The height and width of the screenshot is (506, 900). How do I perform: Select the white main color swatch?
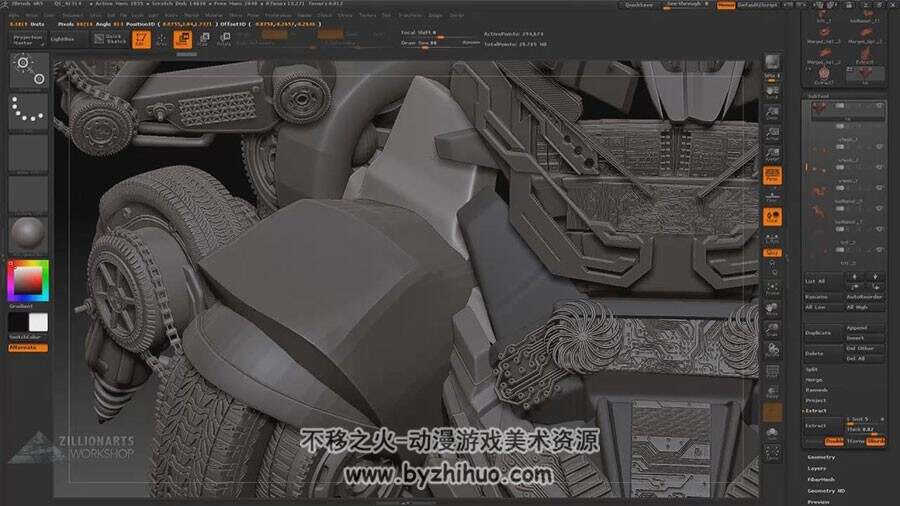coord(38,322)
